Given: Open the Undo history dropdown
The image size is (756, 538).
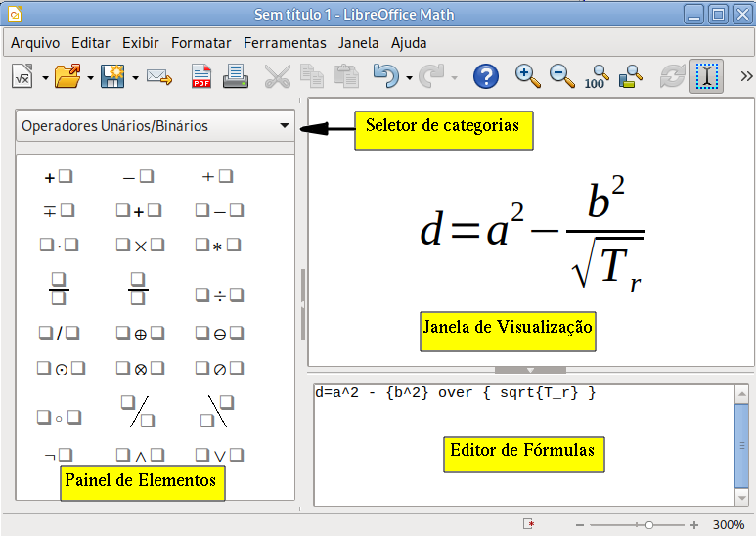Looking at the screenshot, I should (x=410, y=77).
